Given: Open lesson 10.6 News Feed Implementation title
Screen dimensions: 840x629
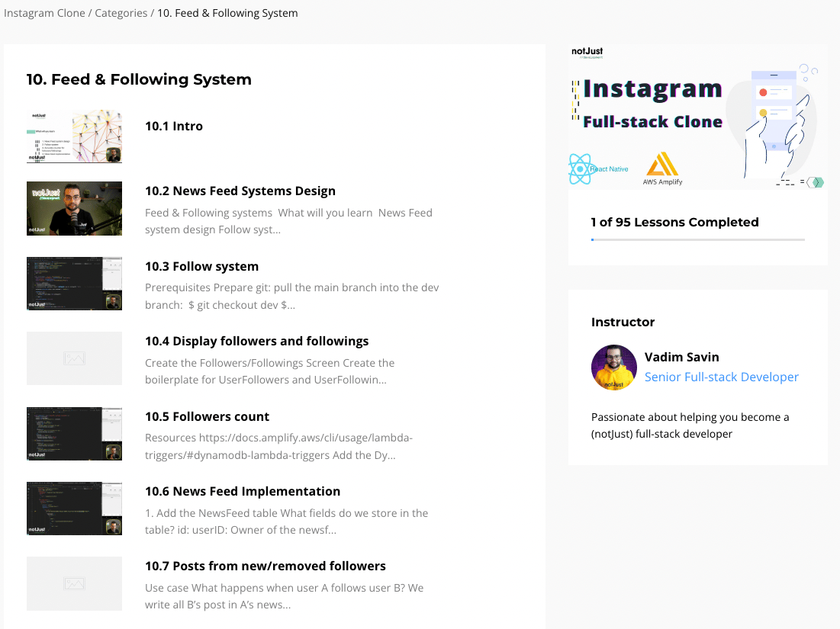Looking at the screenshot, I should [x=243, y=492].
